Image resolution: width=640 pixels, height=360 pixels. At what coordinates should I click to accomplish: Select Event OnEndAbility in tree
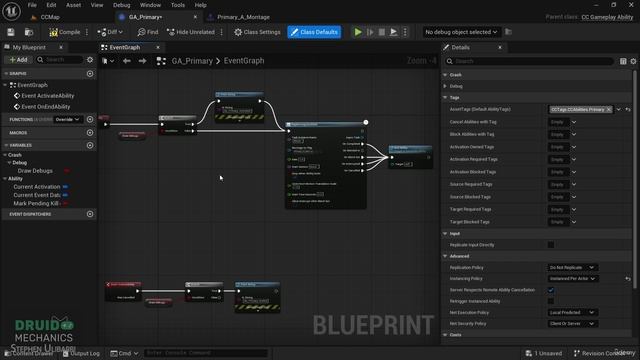[46, 107]
